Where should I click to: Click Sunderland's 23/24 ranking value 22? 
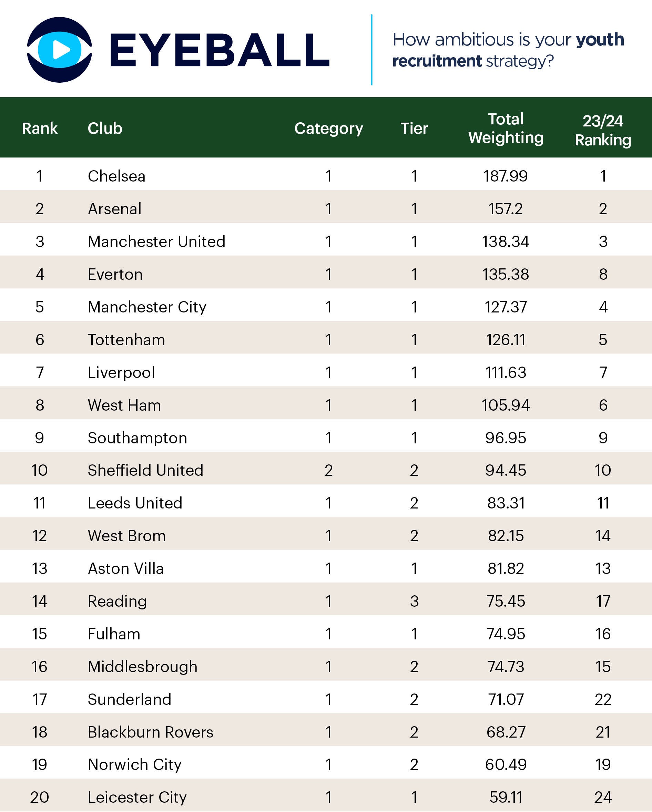[603, 699]
